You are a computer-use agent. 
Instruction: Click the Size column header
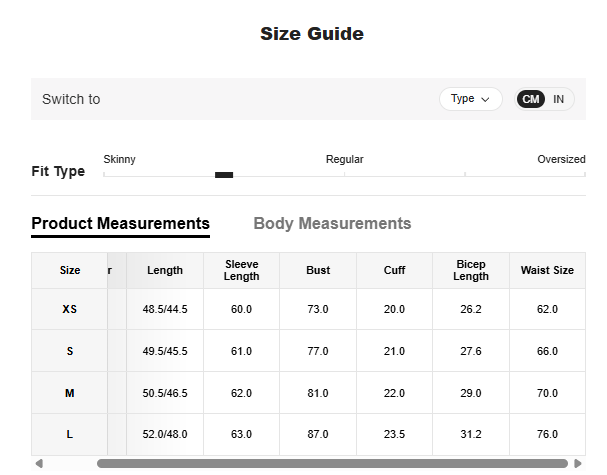tap(70, 270)
